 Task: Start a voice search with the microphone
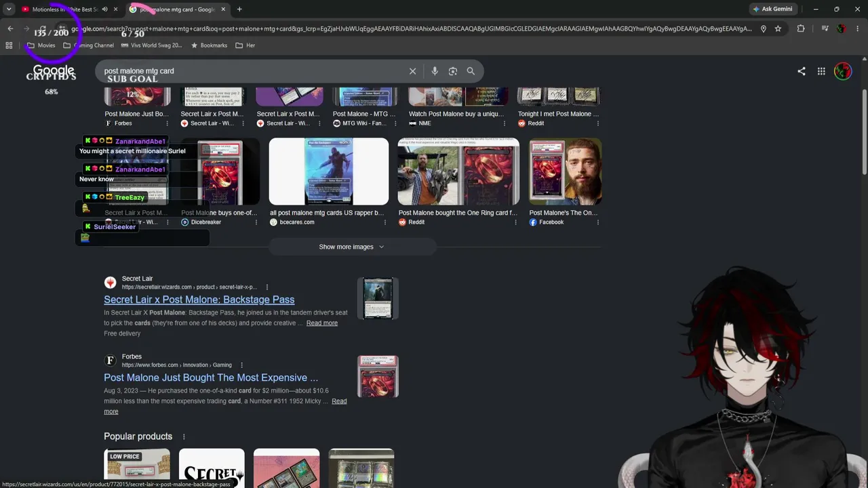pyautogui.click(x=435, y=71)
